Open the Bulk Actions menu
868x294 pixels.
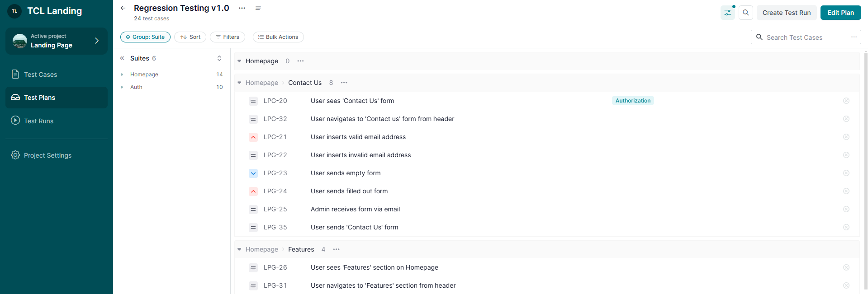(278, 37)
